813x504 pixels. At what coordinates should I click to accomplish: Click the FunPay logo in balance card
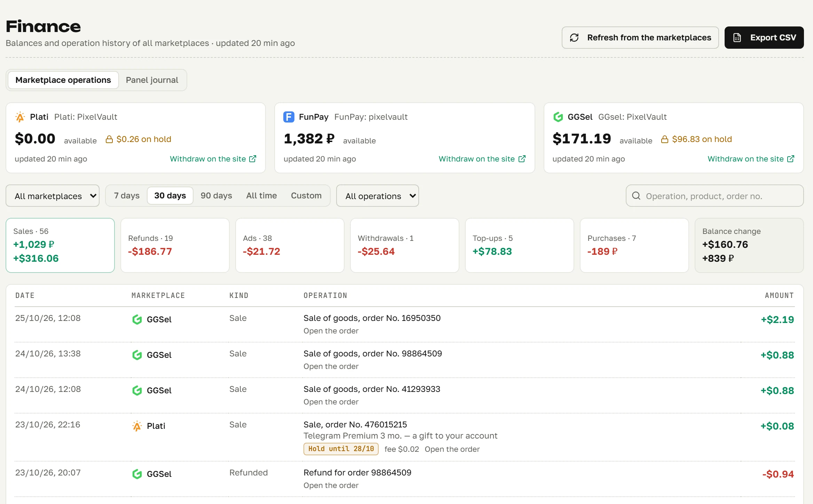[289, 117]
